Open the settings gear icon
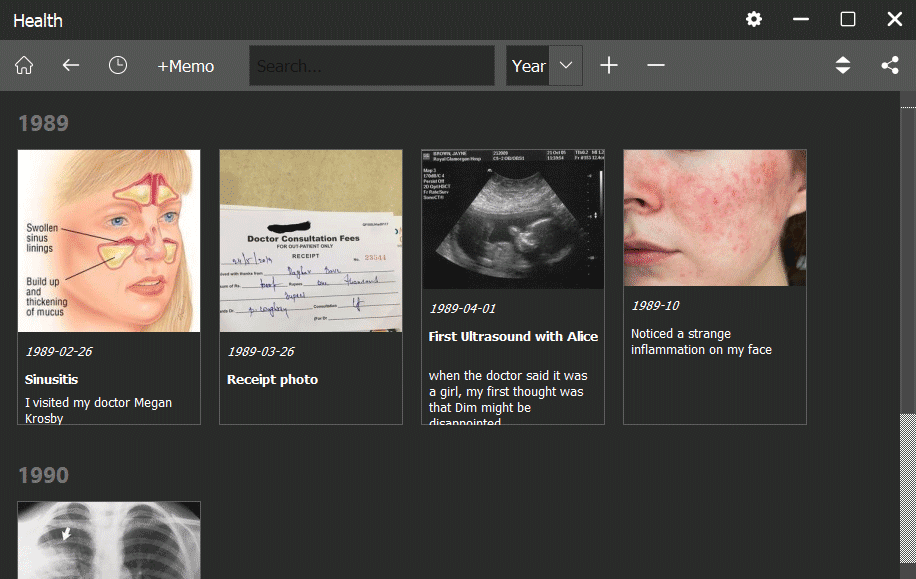The width and height of the screenshot is (916, 579). [754, 20]
